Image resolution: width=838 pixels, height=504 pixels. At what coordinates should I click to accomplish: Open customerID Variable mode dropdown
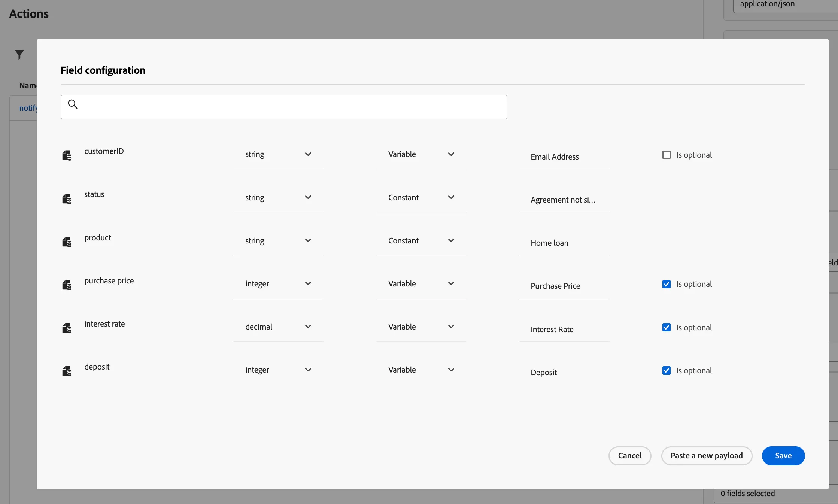(x=421, y=154)
